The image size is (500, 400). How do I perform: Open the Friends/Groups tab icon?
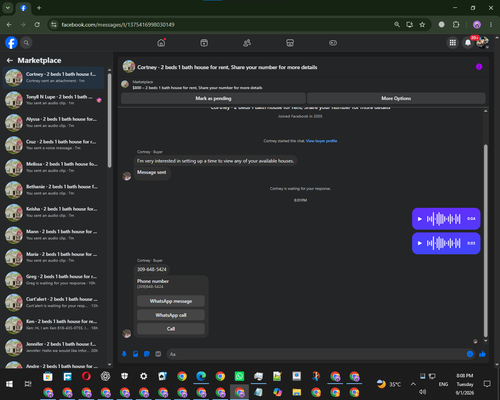tap(247, 43)
